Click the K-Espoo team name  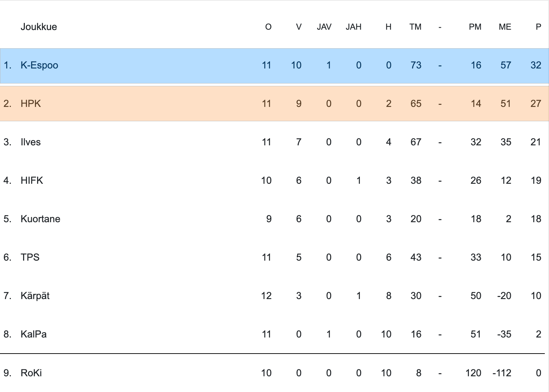point(39,65)
